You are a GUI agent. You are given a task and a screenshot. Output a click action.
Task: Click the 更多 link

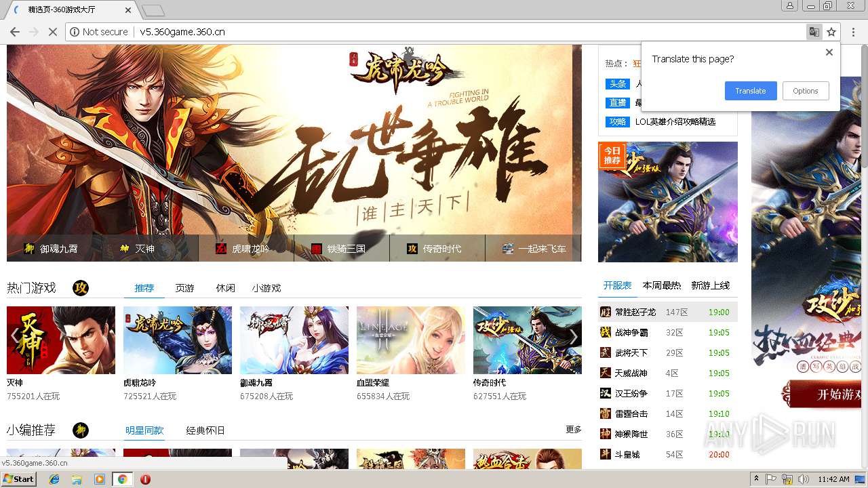click(x=574, y=430)
